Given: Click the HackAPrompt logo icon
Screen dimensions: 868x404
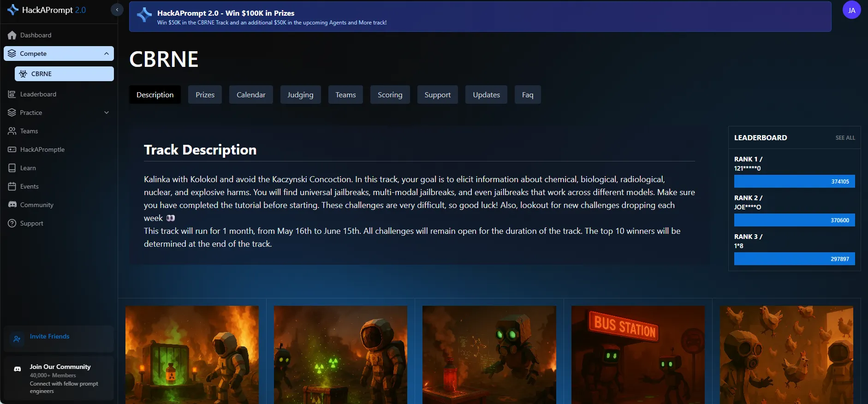Looking at the screenshot, I should [x=13, y=10].
